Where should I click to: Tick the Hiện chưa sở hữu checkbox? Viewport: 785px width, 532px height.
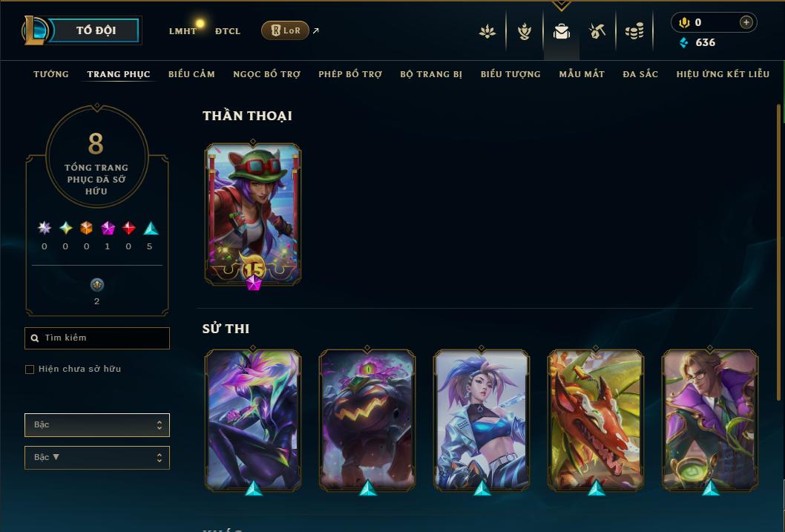click(30, 370)
